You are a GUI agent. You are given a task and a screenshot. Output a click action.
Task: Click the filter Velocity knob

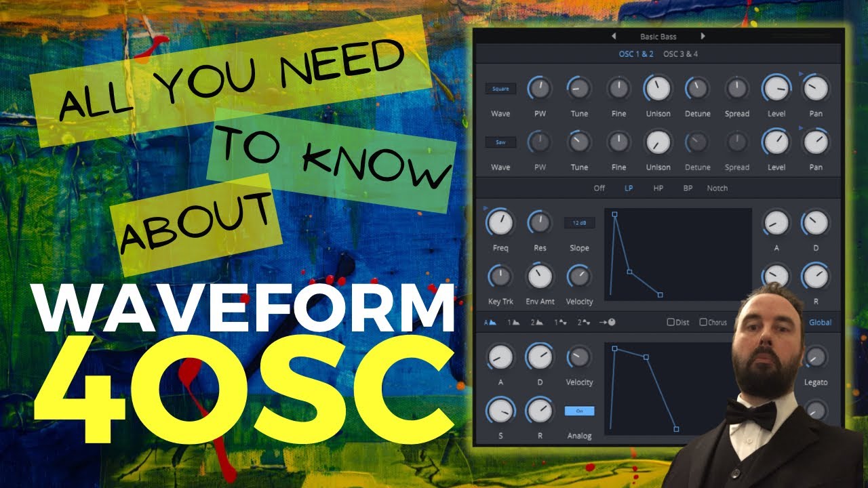[x=579, y=277]
